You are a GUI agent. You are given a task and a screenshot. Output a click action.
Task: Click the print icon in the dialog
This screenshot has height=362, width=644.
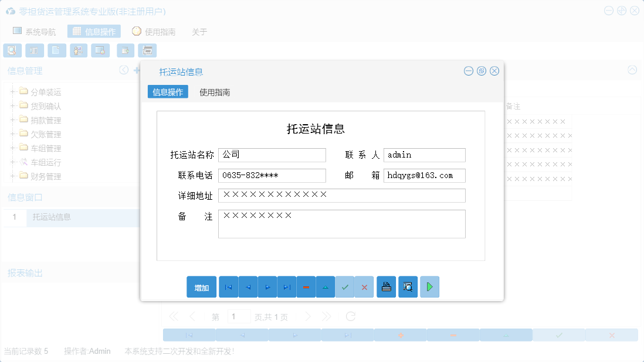tap(386, 286)
